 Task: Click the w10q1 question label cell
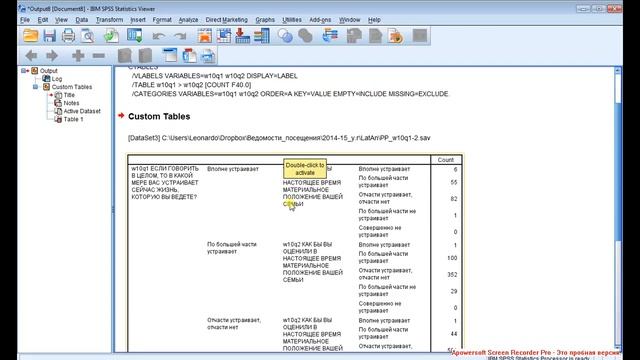coord(165,183)
